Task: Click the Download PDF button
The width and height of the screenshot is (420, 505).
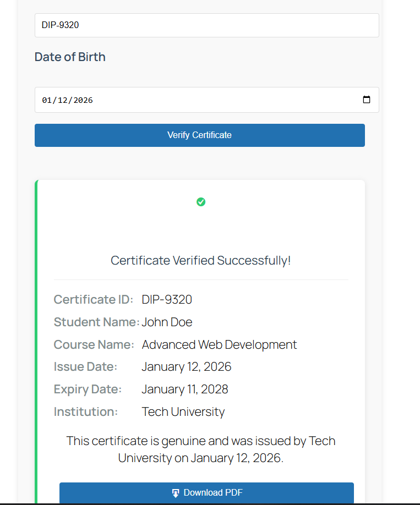Action: click(207, 492)
